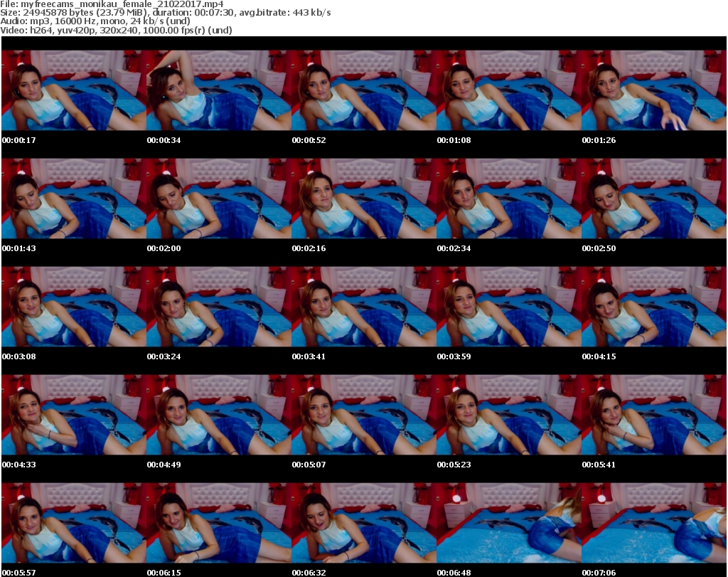Select the thumbnail above timestamp 00:02:00

(x=219, y=198)
